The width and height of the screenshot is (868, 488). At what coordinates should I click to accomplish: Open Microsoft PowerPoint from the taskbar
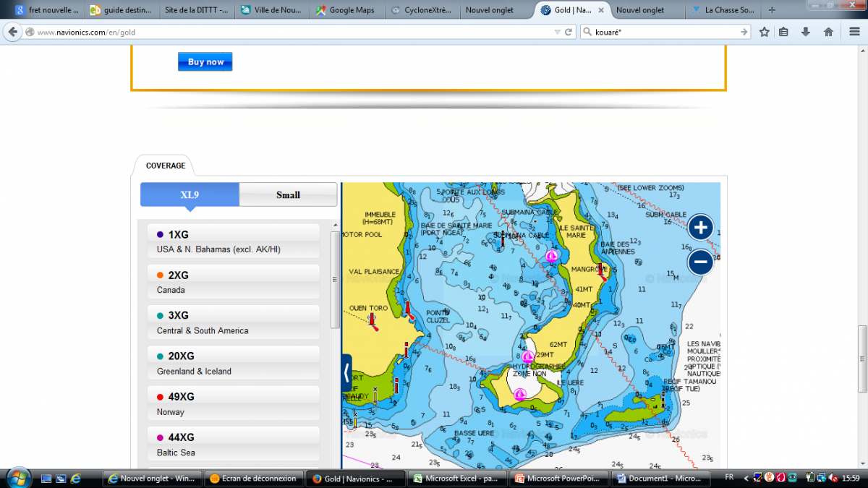[x=559, y=478]
